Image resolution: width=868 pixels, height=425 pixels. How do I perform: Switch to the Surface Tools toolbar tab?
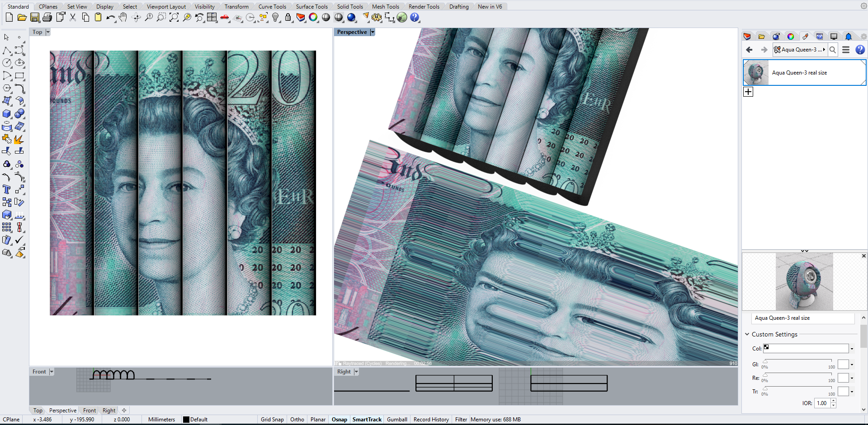pyautogui.click(x=312, y=7)
